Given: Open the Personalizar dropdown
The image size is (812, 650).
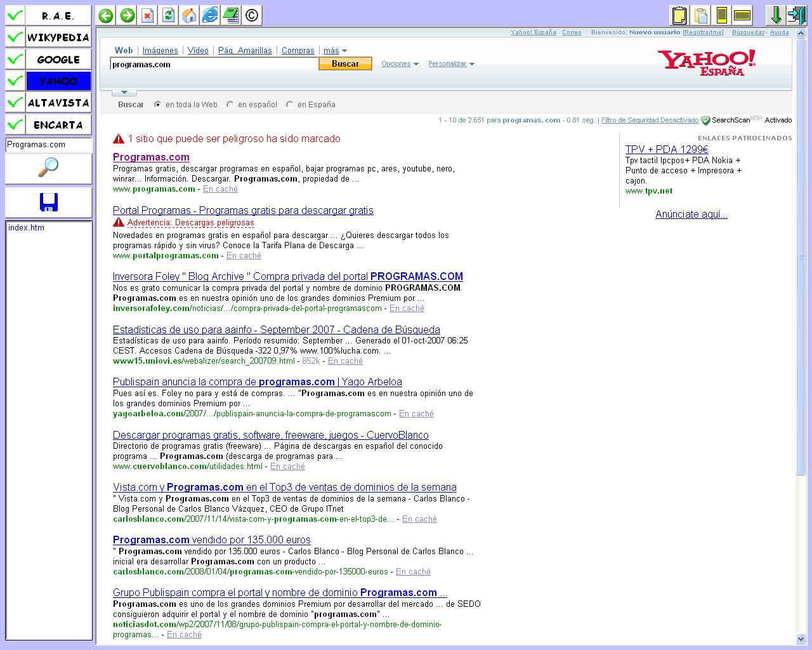Looking at the screenshot, I should [451, 63].
